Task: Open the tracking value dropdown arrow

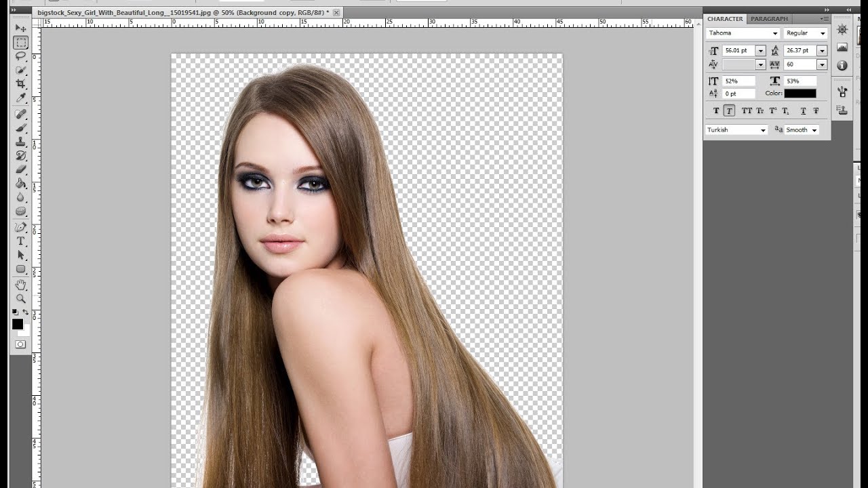Action: click(x=822, y=64)
